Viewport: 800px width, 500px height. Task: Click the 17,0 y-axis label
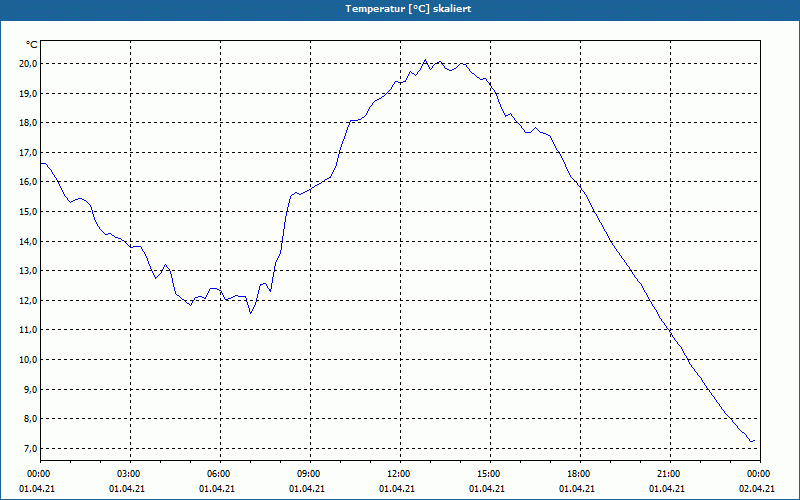(x=28, y=152)
